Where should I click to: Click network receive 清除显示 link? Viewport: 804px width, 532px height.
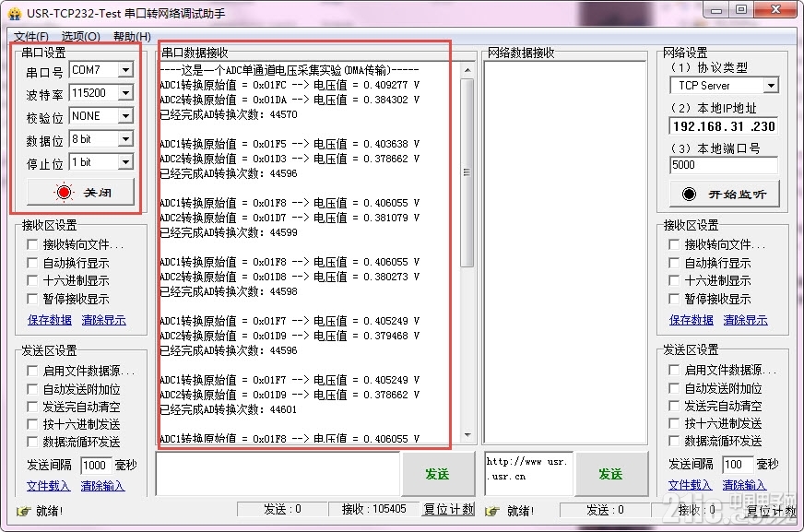coord(746,320)
